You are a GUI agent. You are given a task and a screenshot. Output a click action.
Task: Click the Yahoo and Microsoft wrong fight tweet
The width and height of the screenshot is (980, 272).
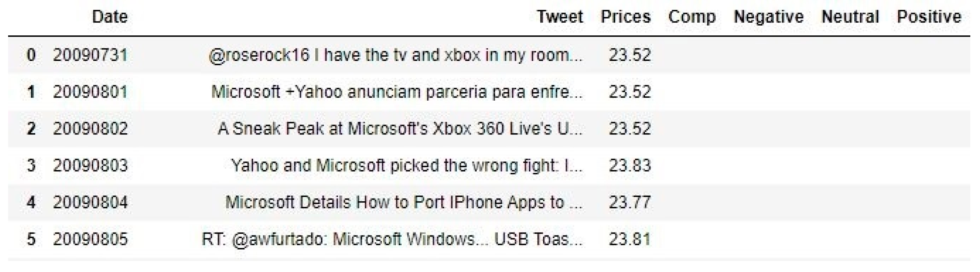click(x=407, y=166)
